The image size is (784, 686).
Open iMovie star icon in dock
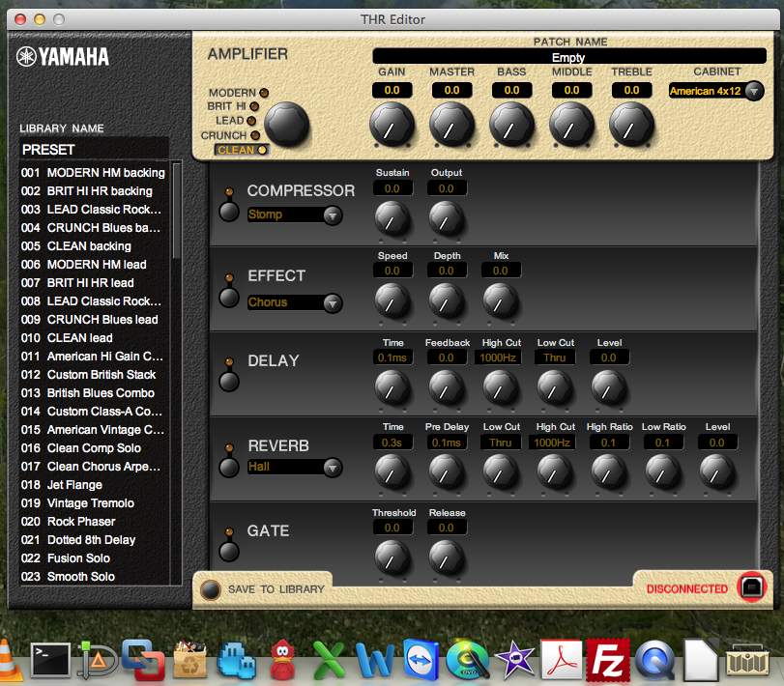[x=514, y=661]
